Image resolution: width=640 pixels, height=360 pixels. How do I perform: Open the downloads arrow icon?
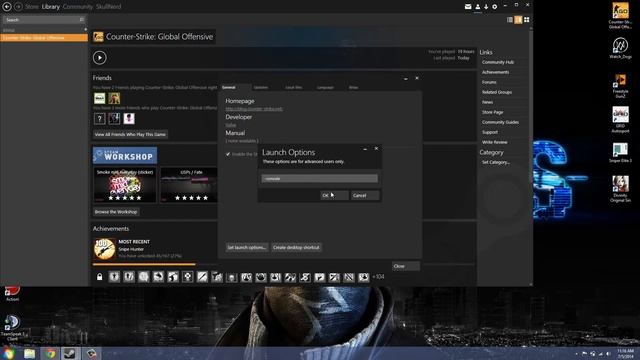(486, 7)
